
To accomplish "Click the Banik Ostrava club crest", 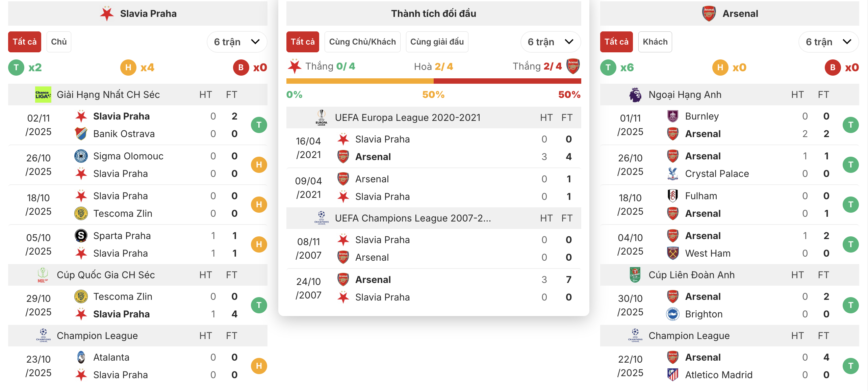I will 81,134.
